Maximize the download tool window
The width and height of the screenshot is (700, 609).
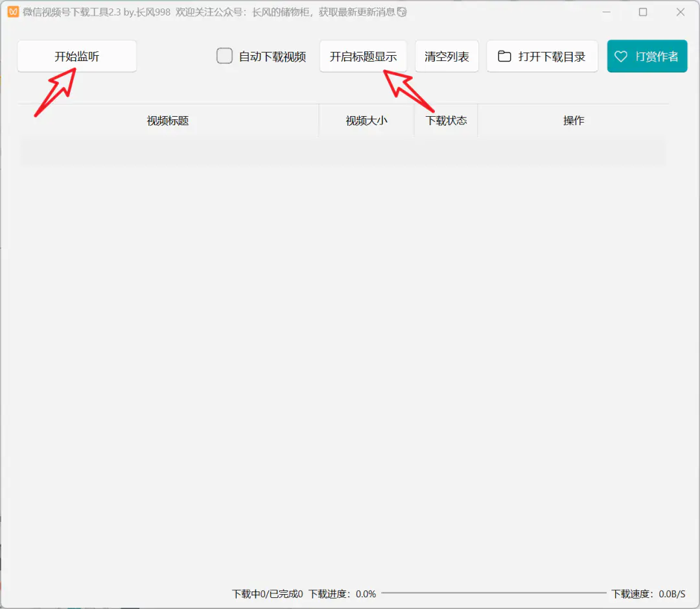643,12
